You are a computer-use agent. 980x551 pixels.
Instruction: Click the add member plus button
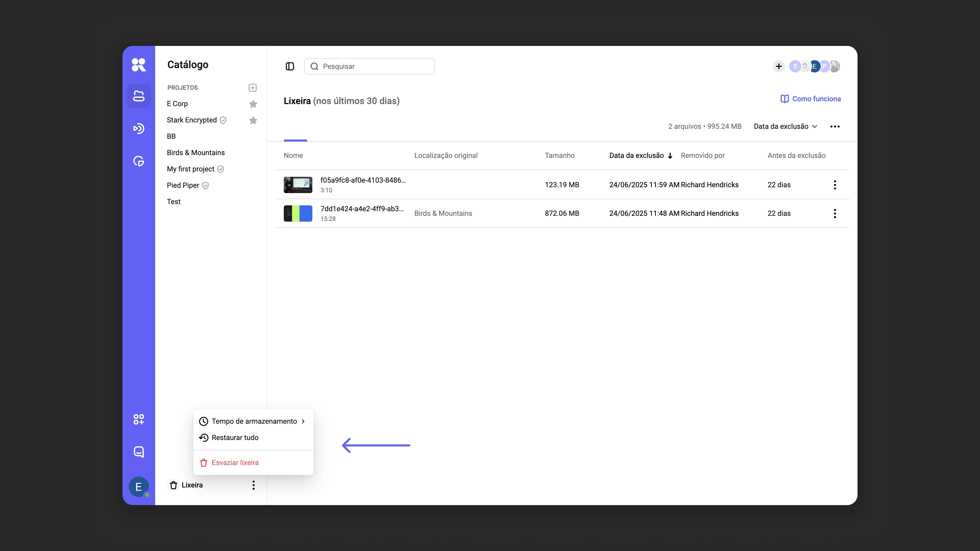[779, 67]
